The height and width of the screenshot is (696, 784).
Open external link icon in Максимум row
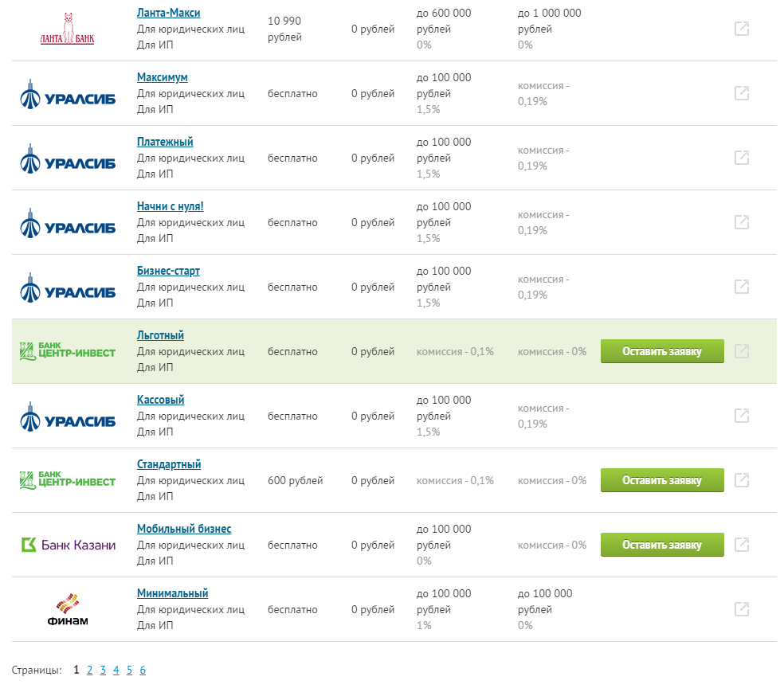(x=742, y=93)
